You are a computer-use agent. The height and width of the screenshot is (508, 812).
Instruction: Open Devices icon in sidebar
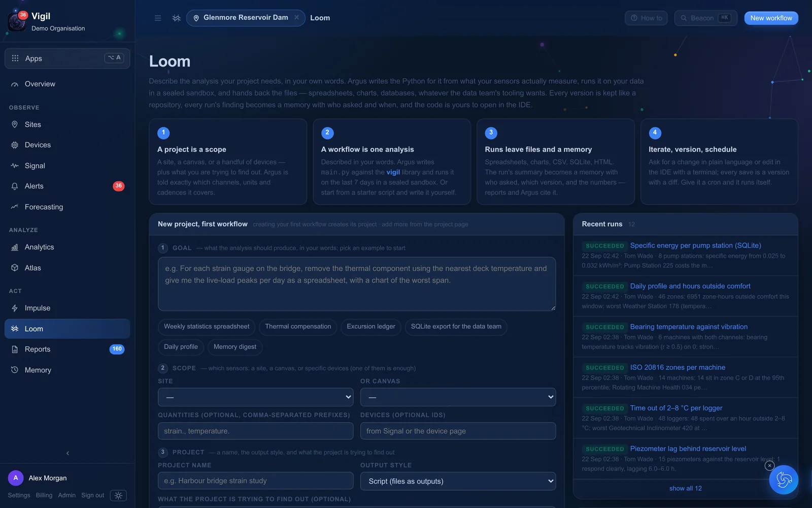(15, 145)
